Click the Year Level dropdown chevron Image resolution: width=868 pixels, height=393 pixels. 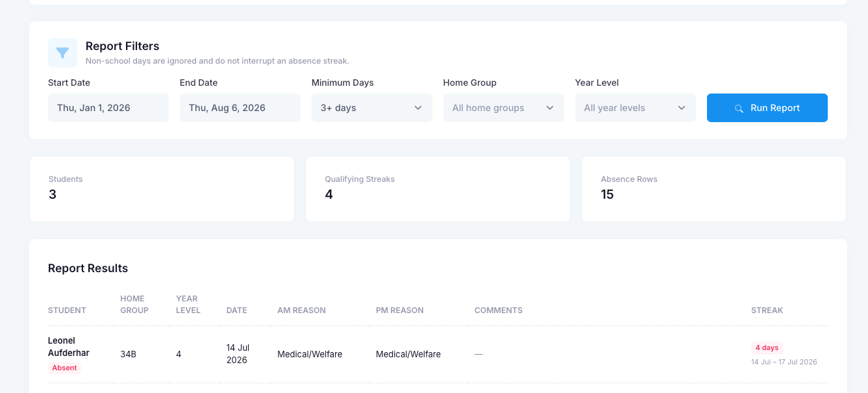(x=682, y=108)
